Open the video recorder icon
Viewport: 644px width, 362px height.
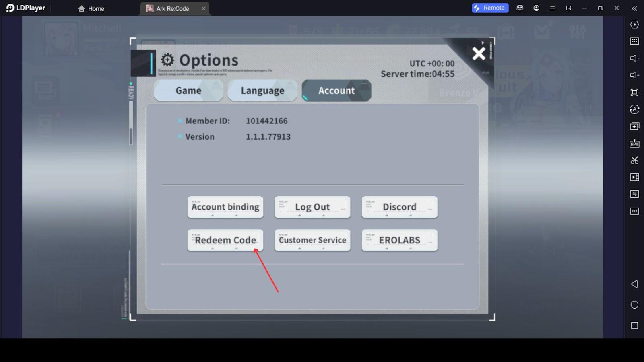tap(634, 177)
